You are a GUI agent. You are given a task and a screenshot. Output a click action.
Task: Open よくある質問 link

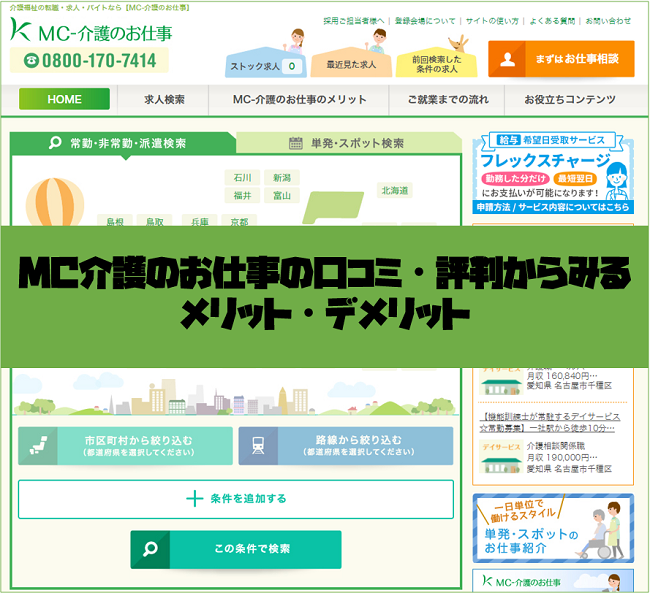pyautogui.click(x=552, y=21)
